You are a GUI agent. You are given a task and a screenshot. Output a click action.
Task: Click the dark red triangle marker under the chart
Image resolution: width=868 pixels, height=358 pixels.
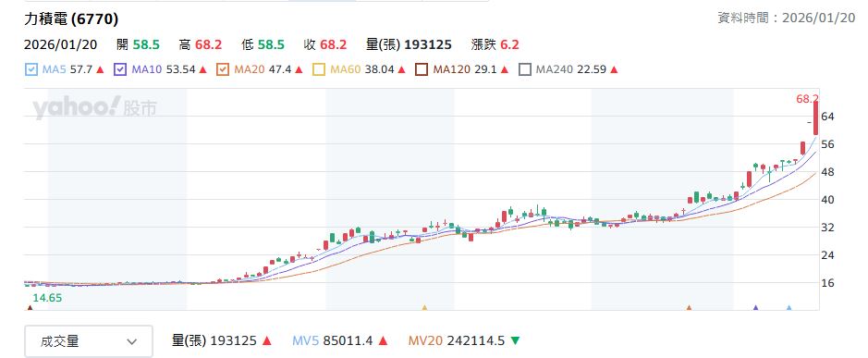tap(30, 307)
